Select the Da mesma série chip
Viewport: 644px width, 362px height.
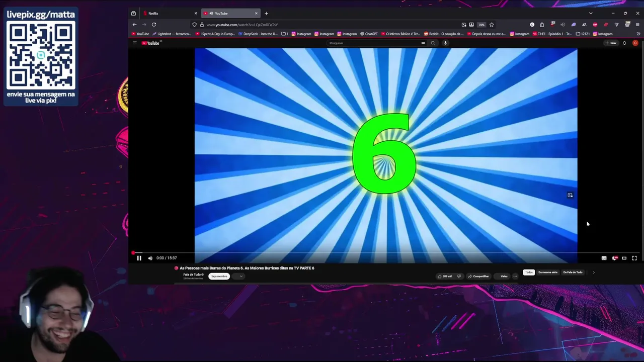548,272
